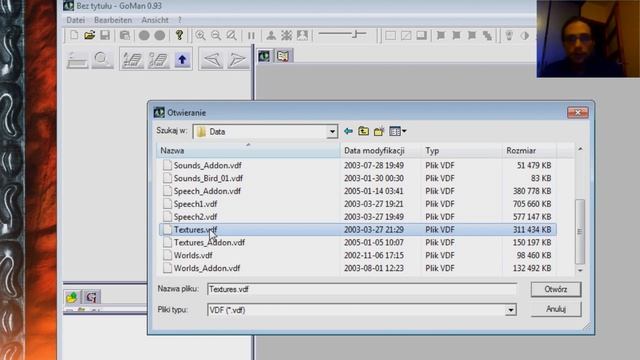Image resolution: width=640 pixels, height=360 pixels.
Task: Sort files by the Nazwa column header
Action: point(248,151)
